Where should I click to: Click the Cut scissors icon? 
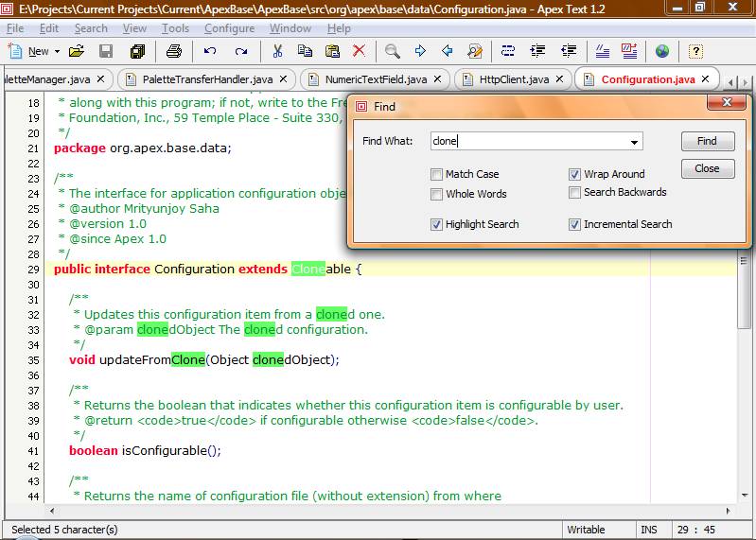[278, 51]
